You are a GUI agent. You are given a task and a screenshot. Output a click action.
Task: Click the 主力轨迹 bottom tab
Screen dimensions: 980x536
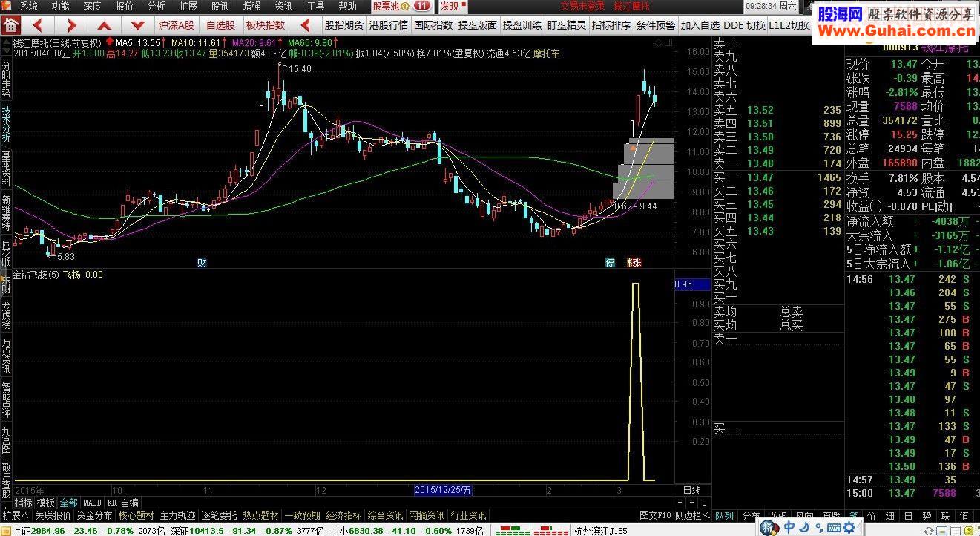point(177,514)
